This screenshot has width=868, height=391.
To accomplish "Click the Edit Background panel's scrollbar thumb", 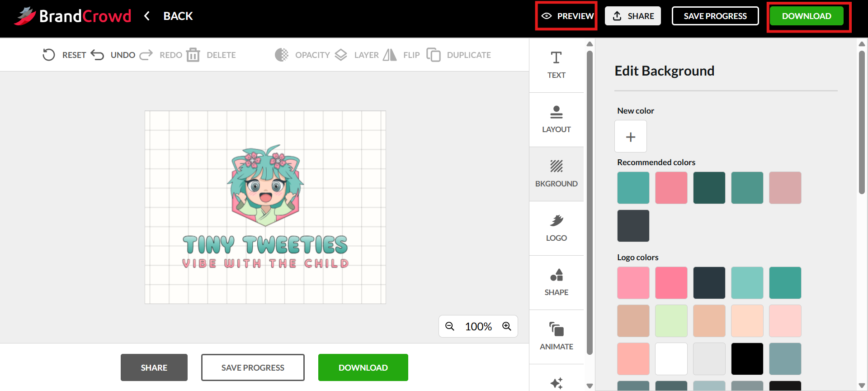I will 862,122.
